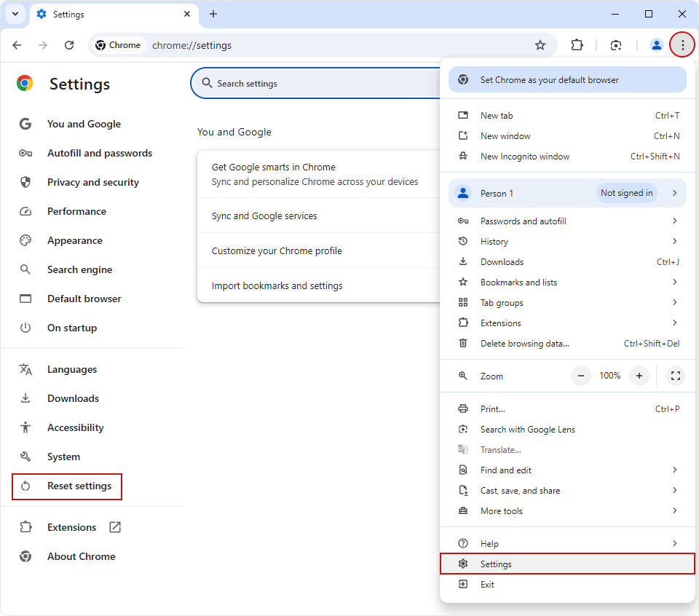Open Sync and Google services row

point(318,216)
